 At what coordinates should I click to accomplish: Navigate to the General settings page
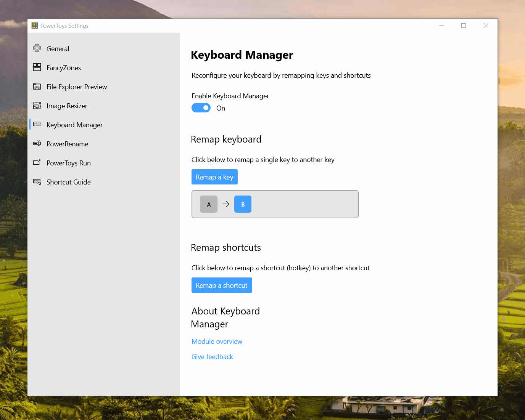(58, 48)
